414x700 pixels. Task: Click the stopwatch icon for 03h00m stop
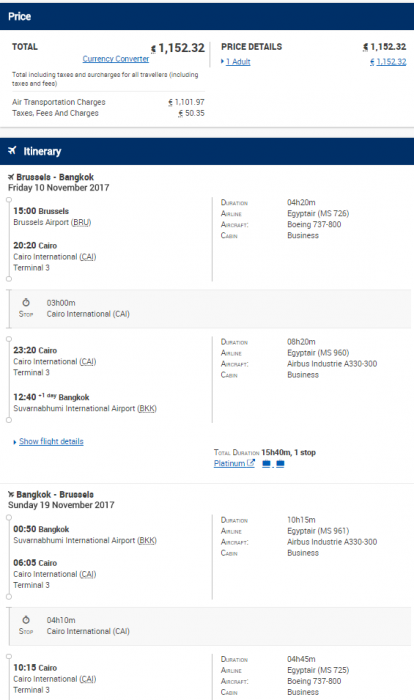tap(26, 302)
